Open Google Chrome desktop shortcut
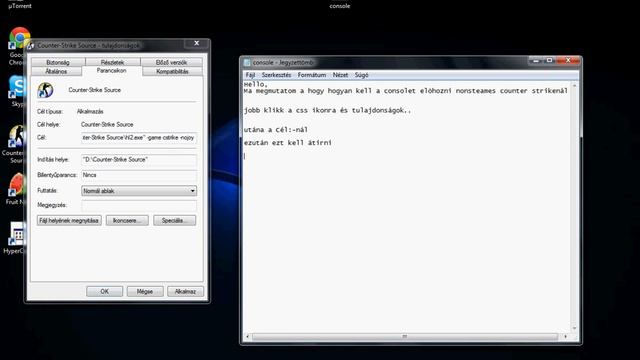640x360 pixels. (19, 39)
